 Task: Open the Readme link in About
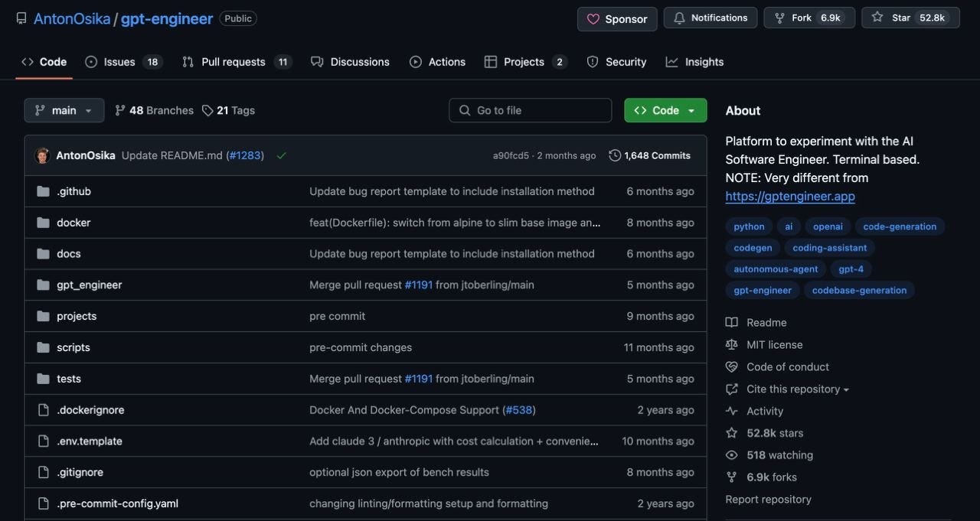click(x=756, y=323)
